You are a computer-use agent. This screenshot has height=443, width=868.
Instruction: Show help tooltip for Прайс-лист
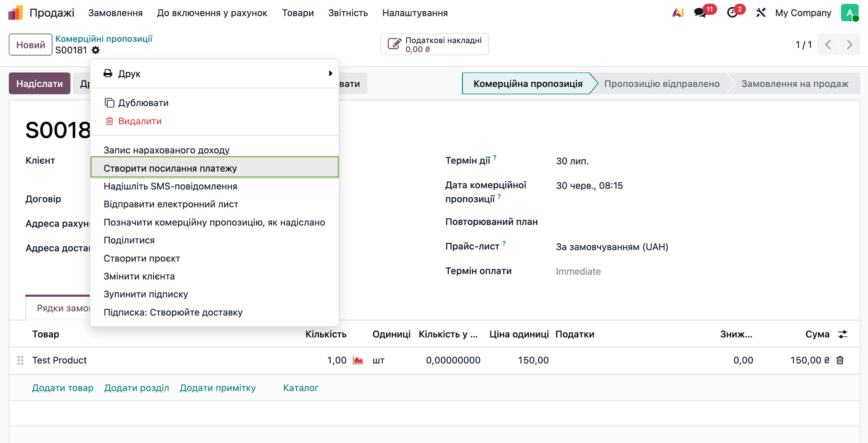click(x=504, y=244)
